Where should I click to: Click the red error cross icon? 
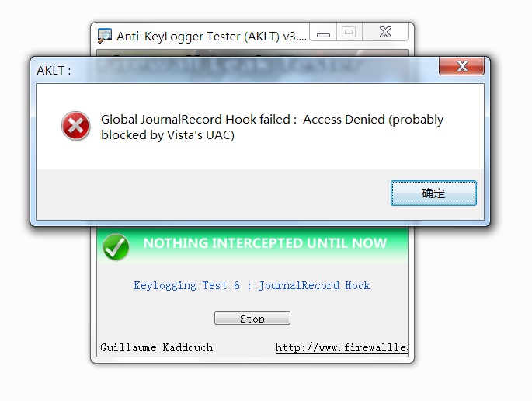[75, 126]
